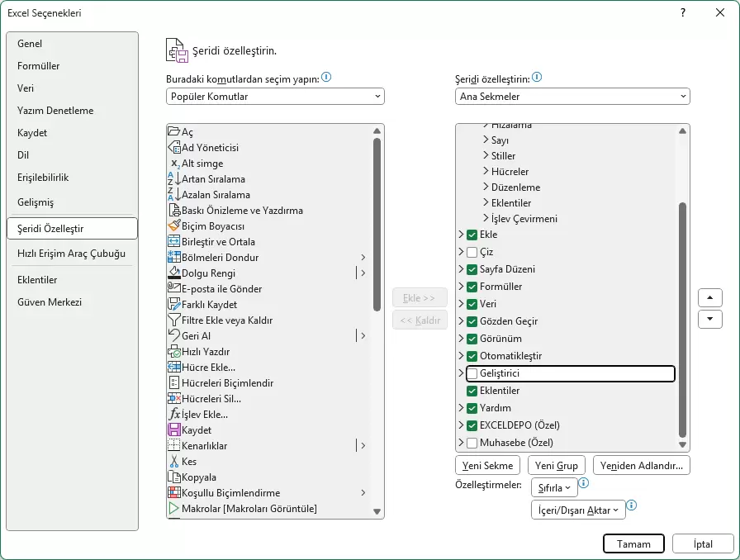The height and width of the screenshot is (560, 740).
Task: Enable the Geliştirici checkbox
Action: coord(472,374)
